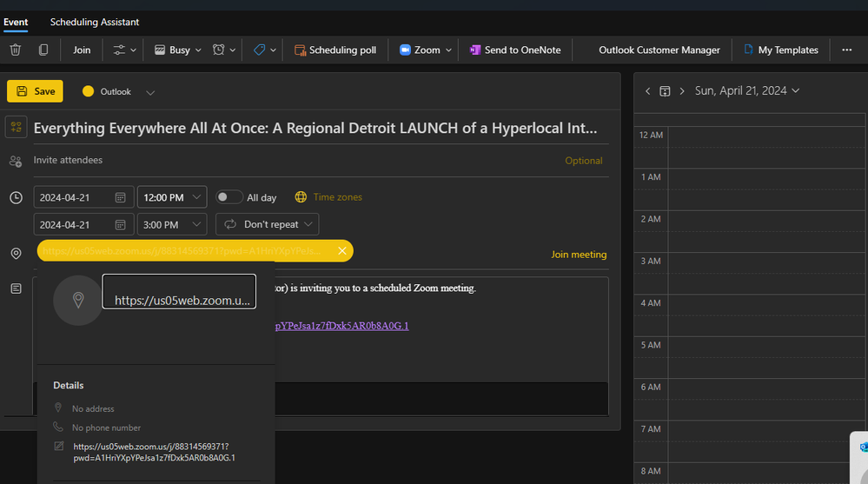Click the categorize tag icon

point(264,50)
